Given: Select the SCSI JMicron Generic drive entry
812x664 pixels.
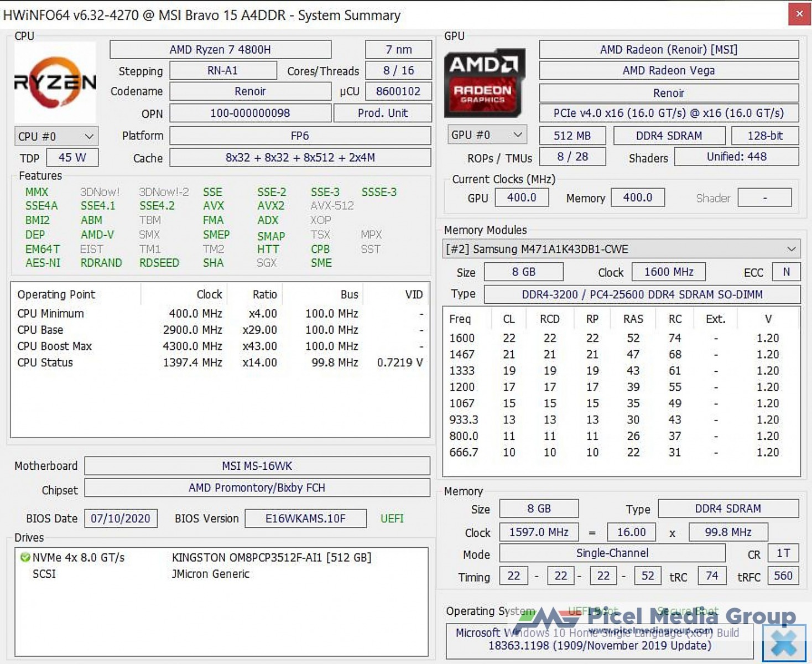Looking at the screenshot, I should [x=221, y=574].
